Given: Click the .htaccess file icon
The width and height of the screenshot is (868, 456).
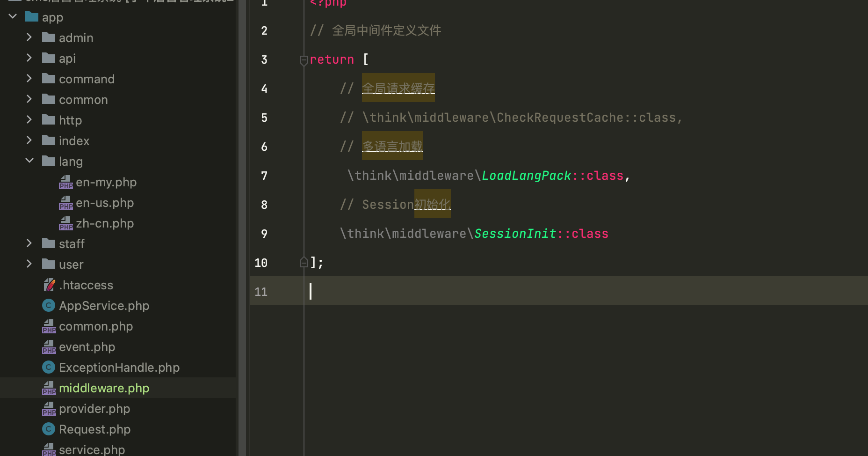Looking at the screenshot, I should pyautogui.click(x=49, y=285).
